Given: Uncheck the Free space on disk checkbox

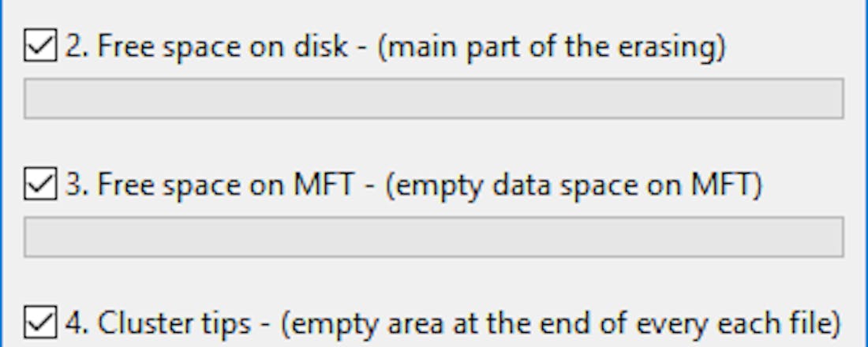Looking at the screenshot, I should (x=40, y=47).
